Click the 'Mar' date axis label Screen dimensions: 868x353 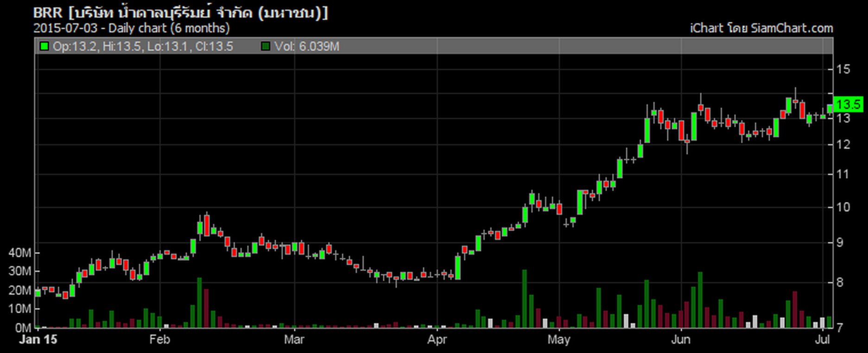tap(294, 340)
